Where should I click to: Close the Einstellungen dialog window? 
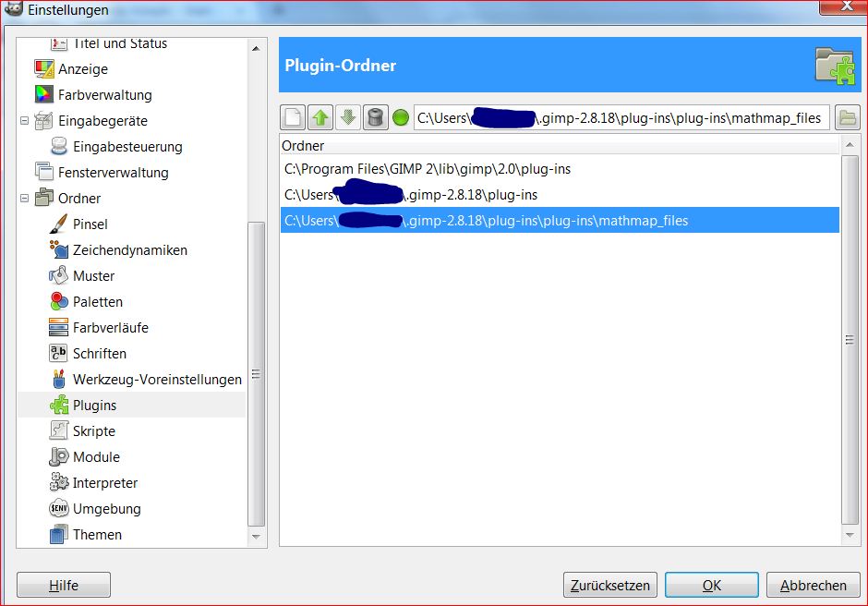tap(846, 6)
